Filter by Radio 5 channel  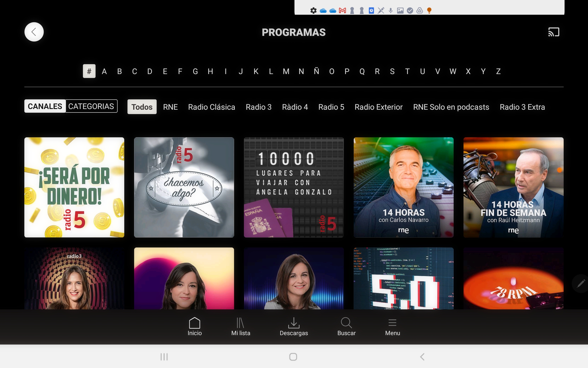coord(331,107)
